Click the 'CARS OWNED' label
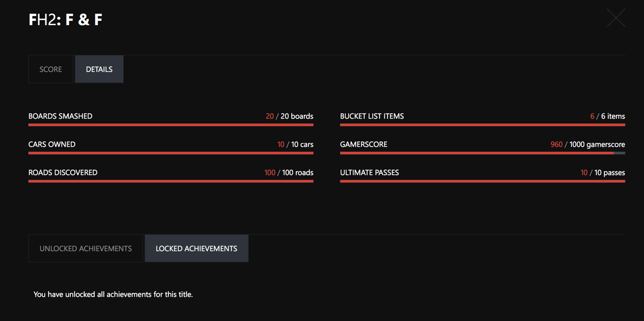Screen dimensions: 644x321 [52, 144]
